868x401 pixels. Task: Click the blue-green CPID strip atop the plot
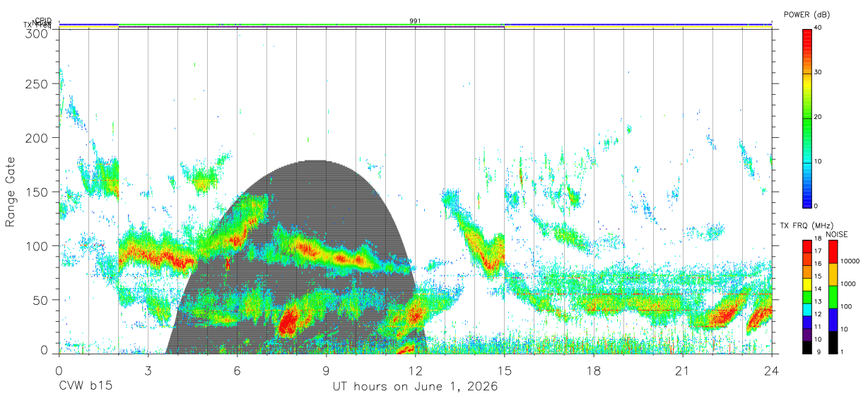pyautogui.click(x=415, y=25)
